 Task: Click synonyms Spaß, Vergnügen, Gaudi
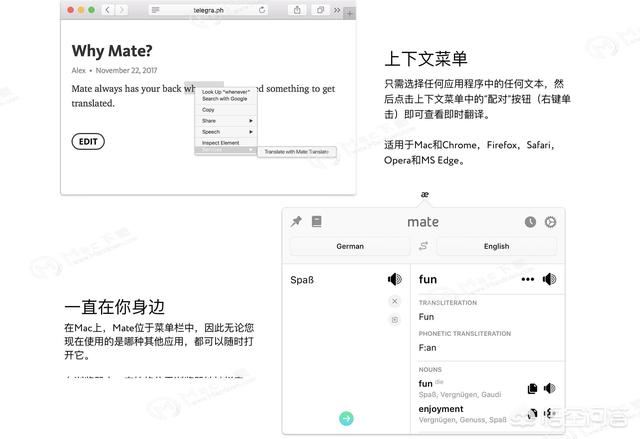pos(460,395)
